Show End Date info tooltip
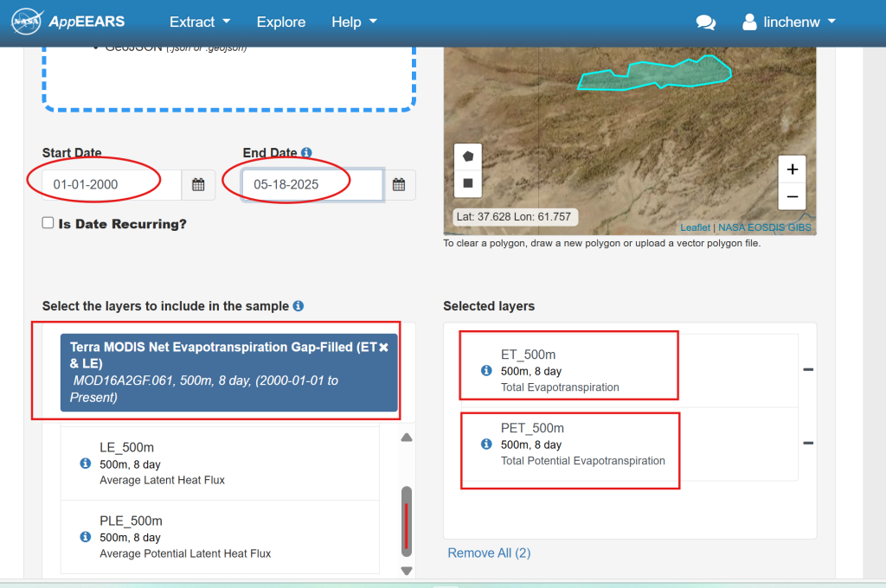886x588 pixels. point(306,152)
